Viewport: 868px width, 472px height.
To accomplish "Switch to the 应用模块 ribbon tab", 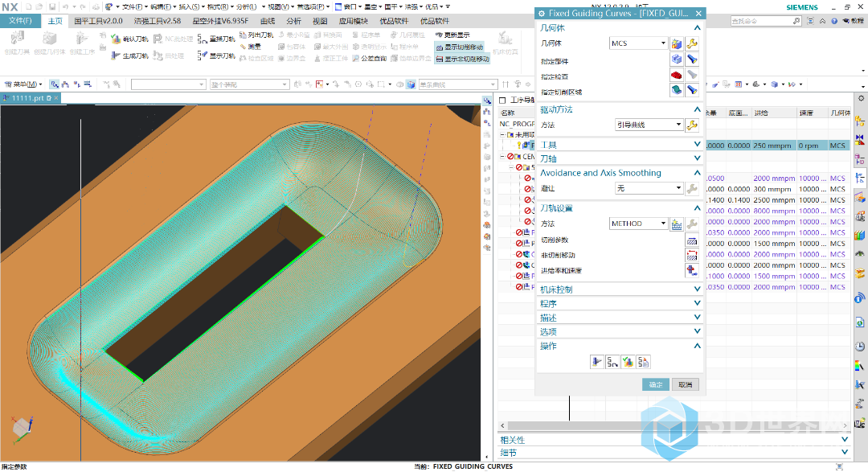I will pyautogui.click(x=354, y=21).
